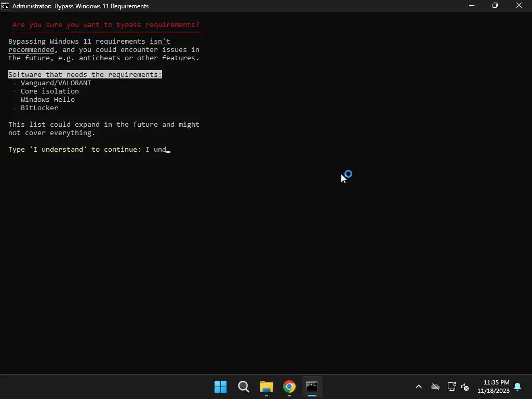Click the muted volume tray icon

coord(465,387)
